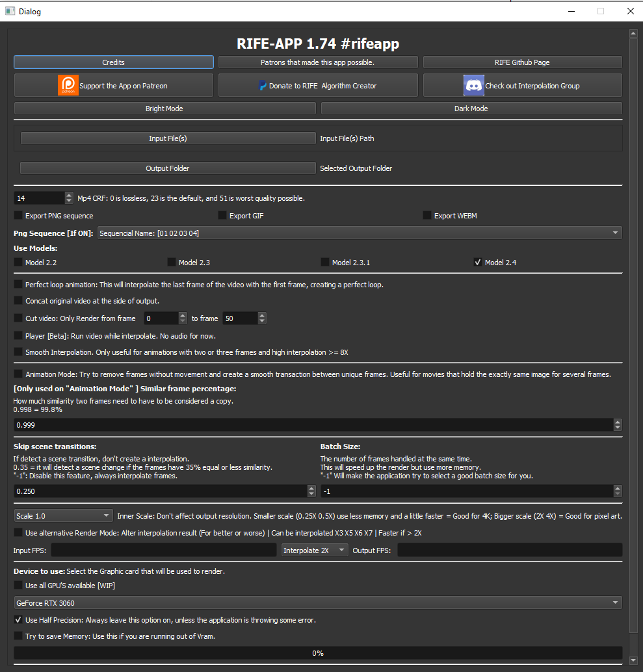Click the end frame 50 field

241,318
